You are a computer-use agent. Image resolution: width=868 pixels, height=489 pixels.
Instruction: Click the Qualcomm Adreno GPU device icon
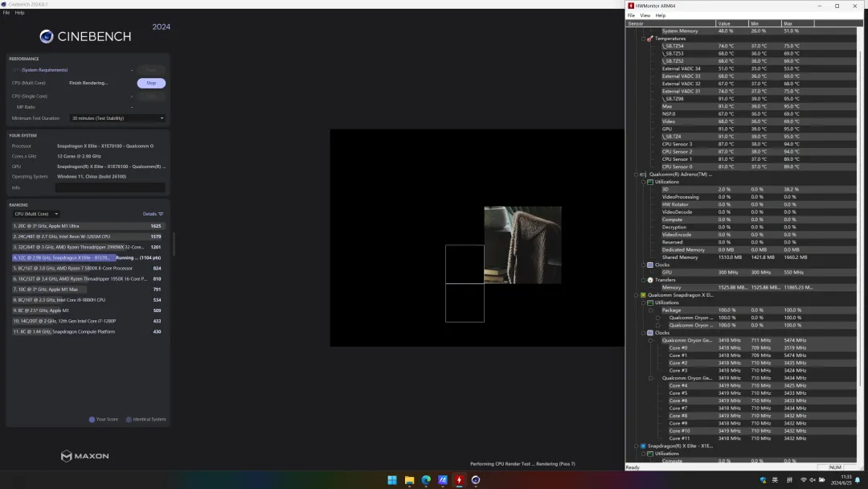tap(643, 175)
